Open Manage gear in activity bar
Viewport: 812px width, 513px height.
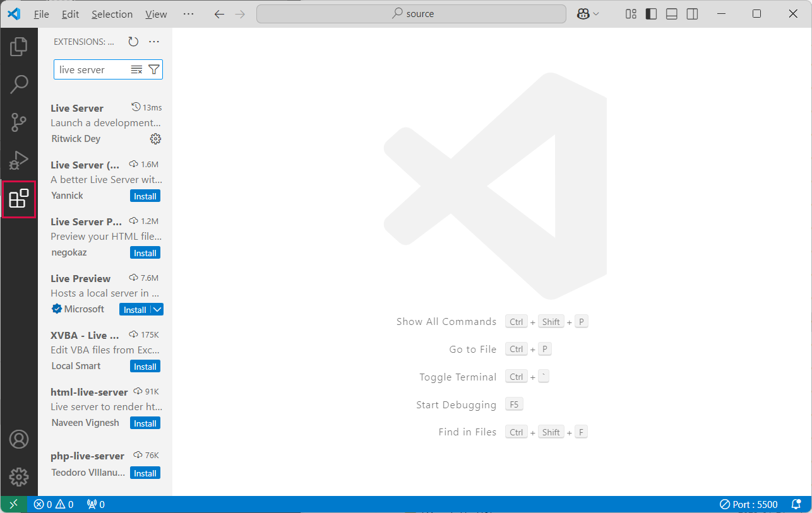[19, 477]
